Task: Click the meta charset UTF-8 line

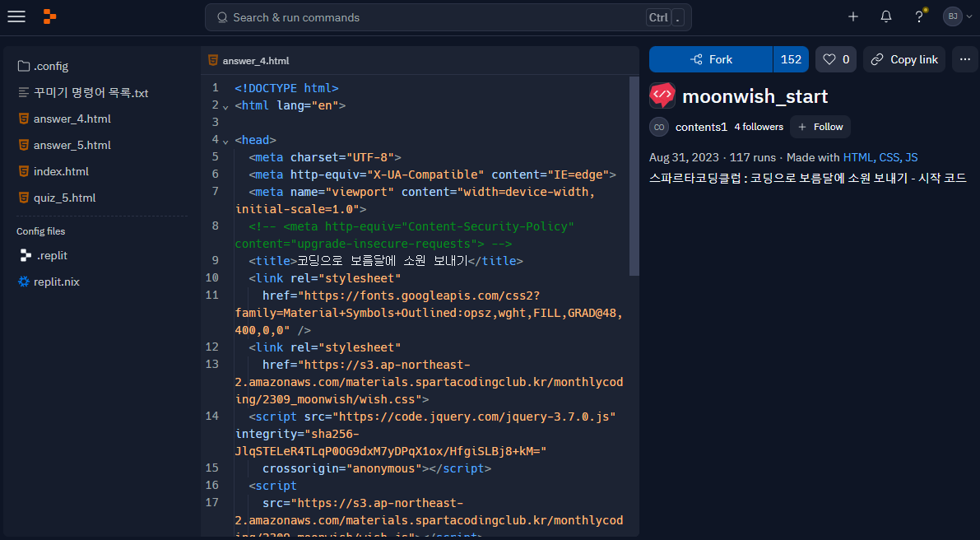Action: [x=325, y=157]
